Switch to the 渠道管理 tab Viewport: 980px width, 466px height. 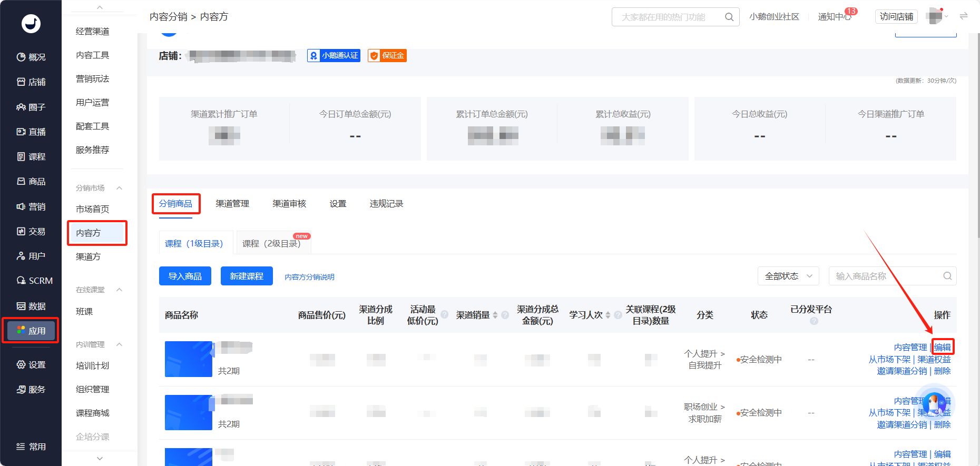[x=232, y=204]
